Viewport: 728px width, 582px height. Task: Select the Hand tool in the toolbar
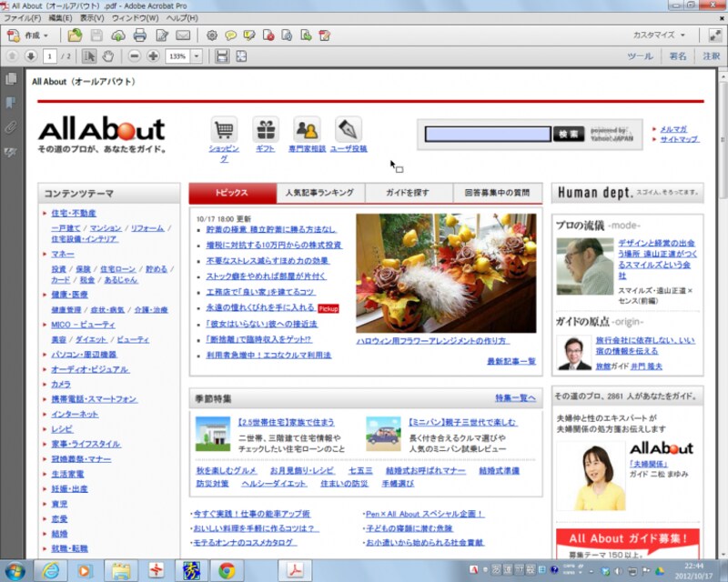[x=106, y=55]
